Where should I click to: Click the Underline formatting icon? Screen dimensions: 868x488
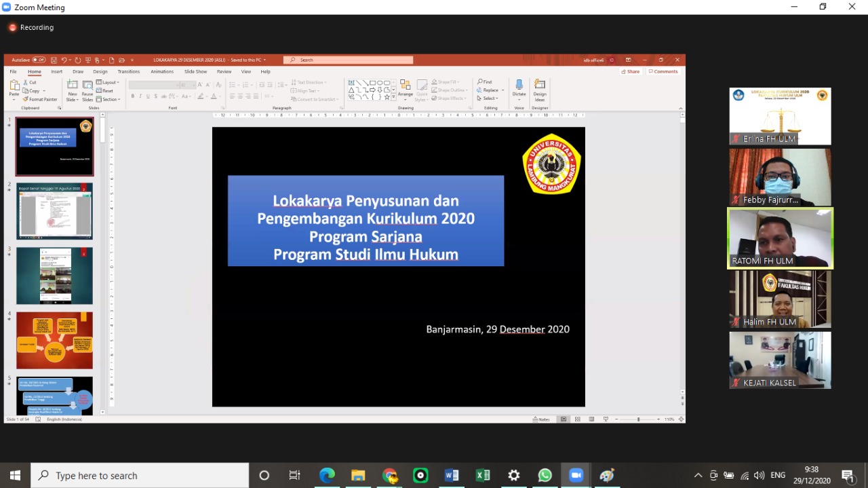(149, 96)
